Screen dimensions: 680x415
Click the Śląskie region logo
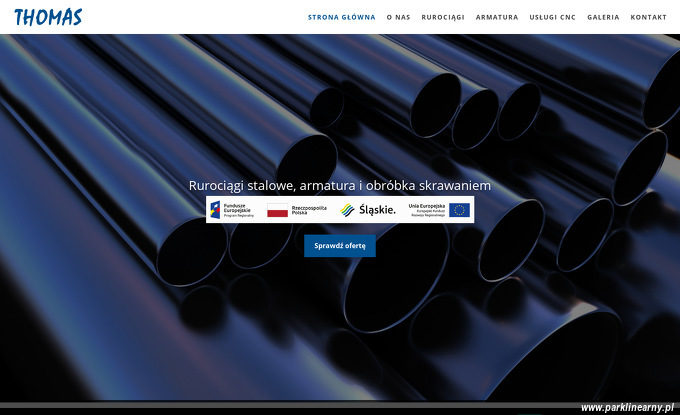pos(368,210)
